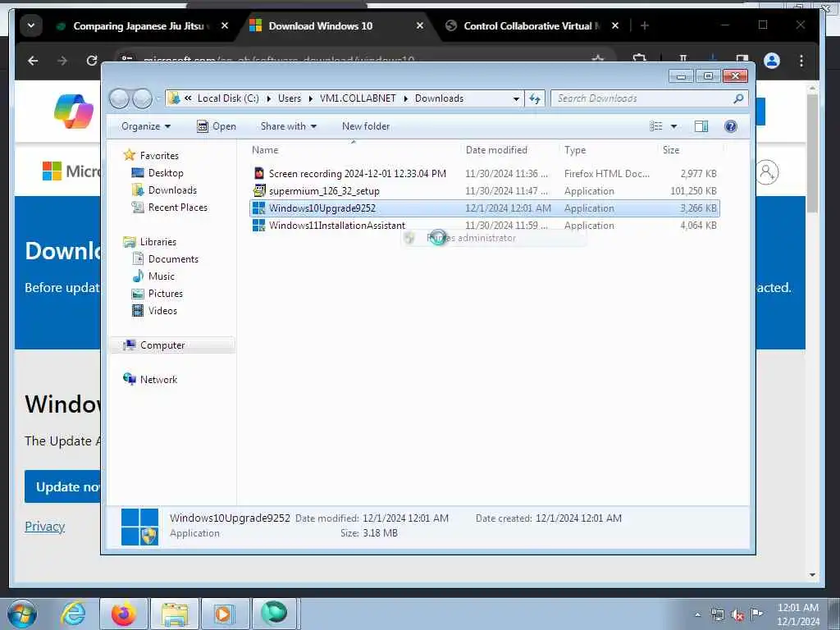
Task: Open the Organize dropdown menu
Action: tap(146, 126)
